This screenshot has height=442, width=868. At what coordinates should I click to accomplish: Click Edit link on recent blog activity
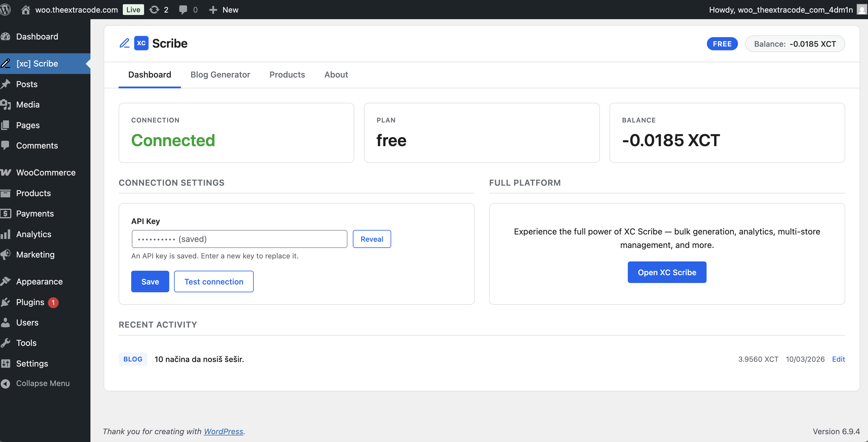[x=838, y=359]
